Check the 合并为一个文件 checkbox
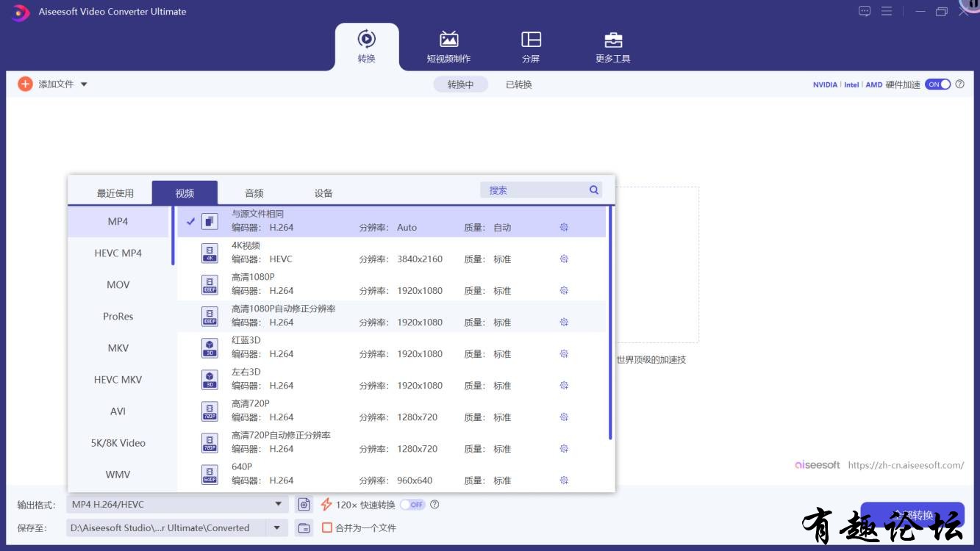This screenshot has width=980, height=551. [327, 527]
